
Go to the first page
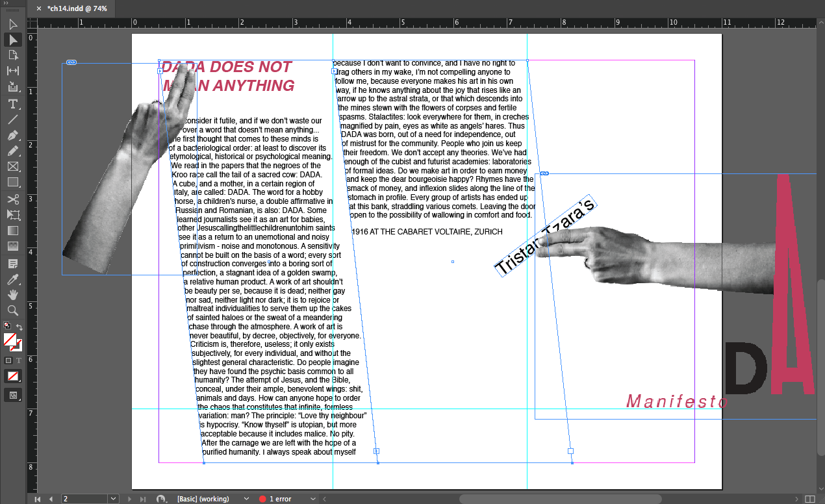pyautogui.click(x=37, y=499)
